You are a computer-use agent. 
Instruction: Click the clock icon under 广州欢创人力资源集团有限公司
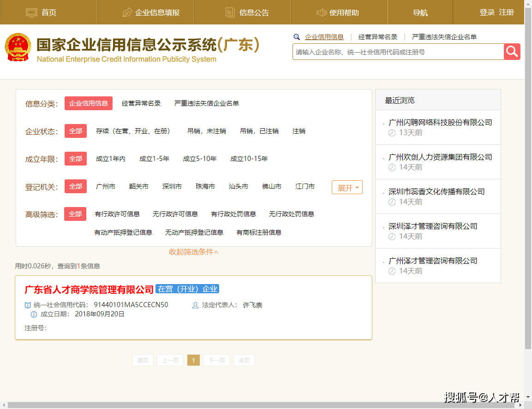point(392,167)
